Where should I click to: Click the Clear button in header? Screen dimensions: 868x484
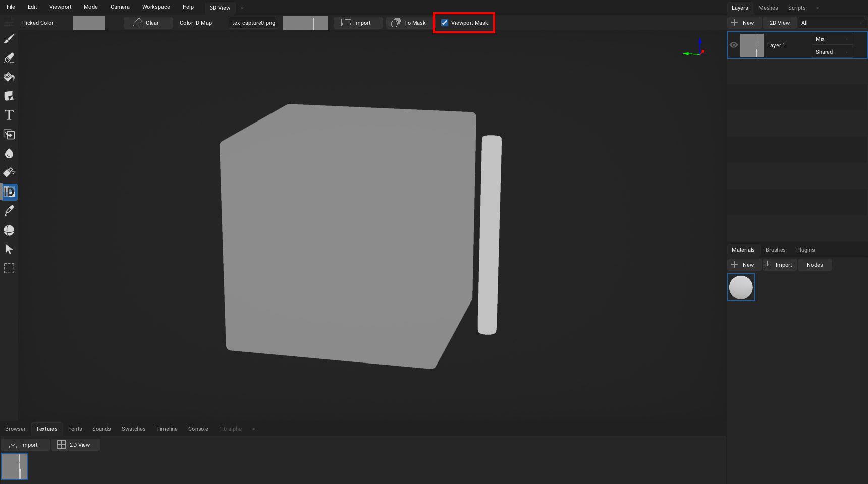[148, 23]
